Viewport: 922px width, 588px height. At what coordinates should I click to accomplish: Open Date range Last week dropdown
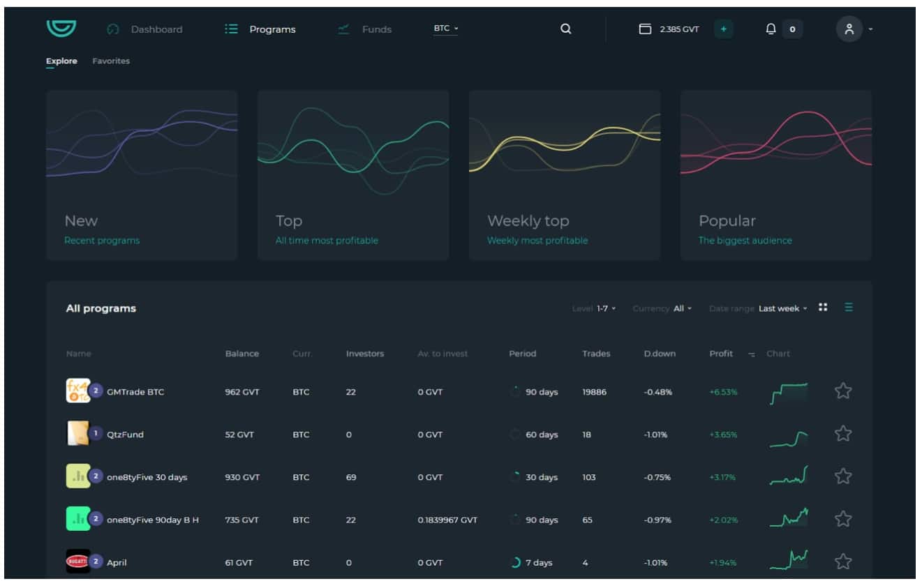tap(782, 308)
